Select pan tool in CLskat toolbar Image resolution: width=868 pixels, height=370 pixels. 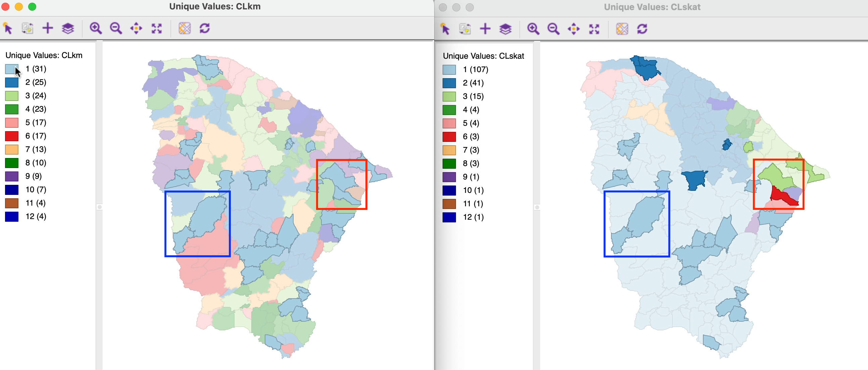point(573,29)
